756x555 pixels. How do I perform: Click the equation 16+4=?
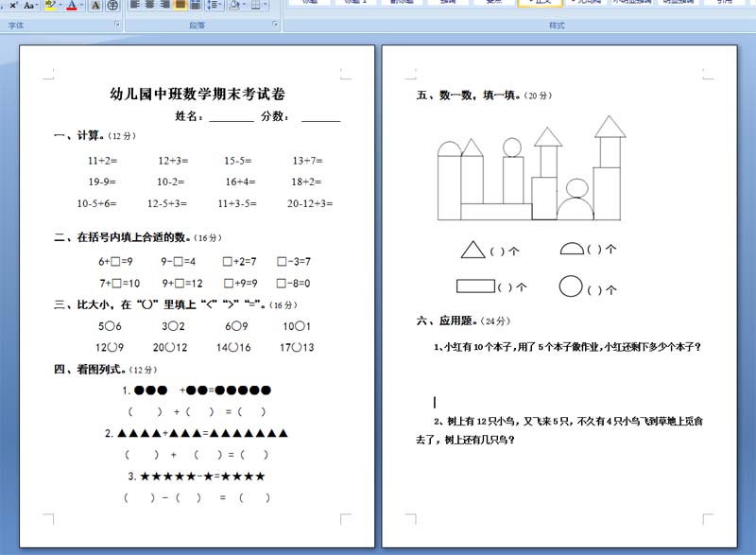(241, 182)
